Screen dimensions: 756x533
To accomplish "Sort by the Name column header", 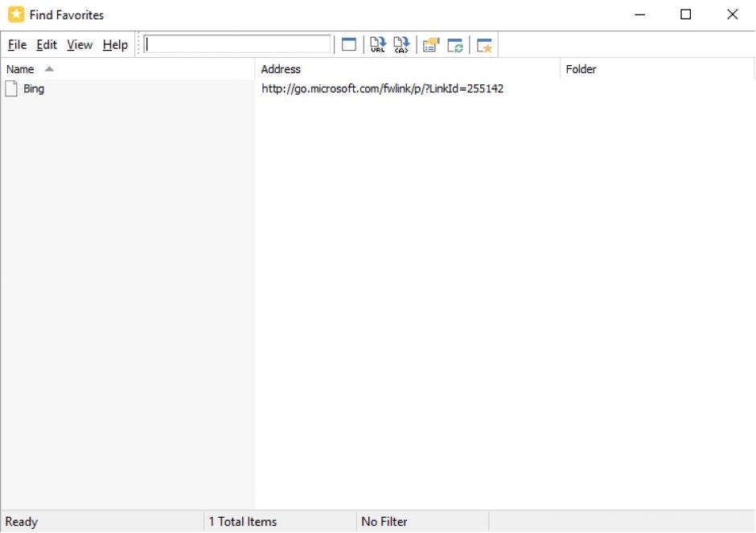I will [127, 69].
